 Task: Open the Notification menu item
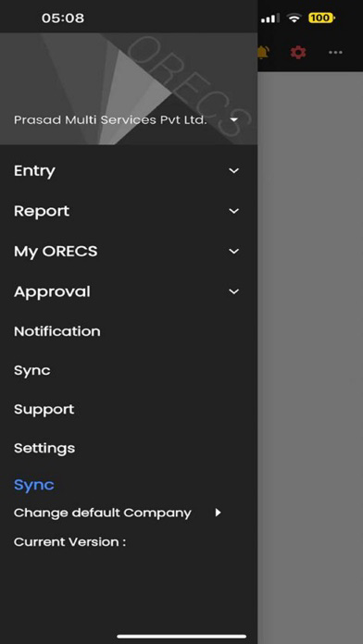click(x=57, y=331)
